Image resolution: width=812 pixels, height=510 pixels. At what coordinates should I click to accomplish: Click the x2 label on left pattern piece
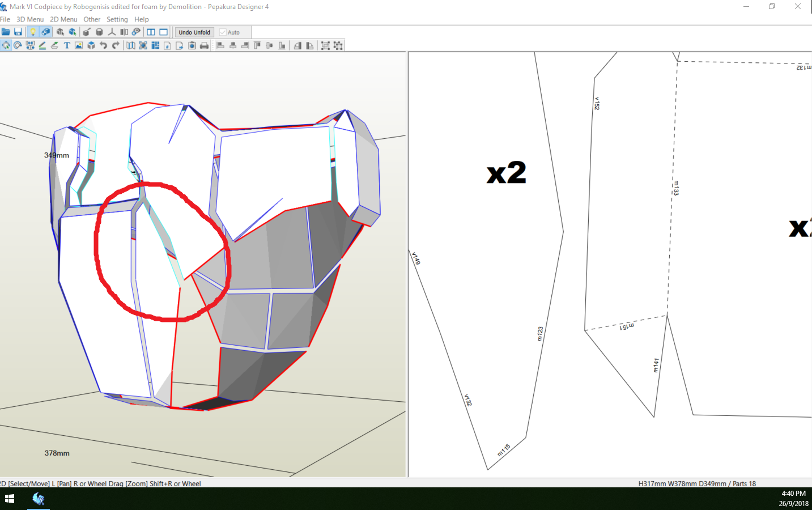click(x=507, y=173)
